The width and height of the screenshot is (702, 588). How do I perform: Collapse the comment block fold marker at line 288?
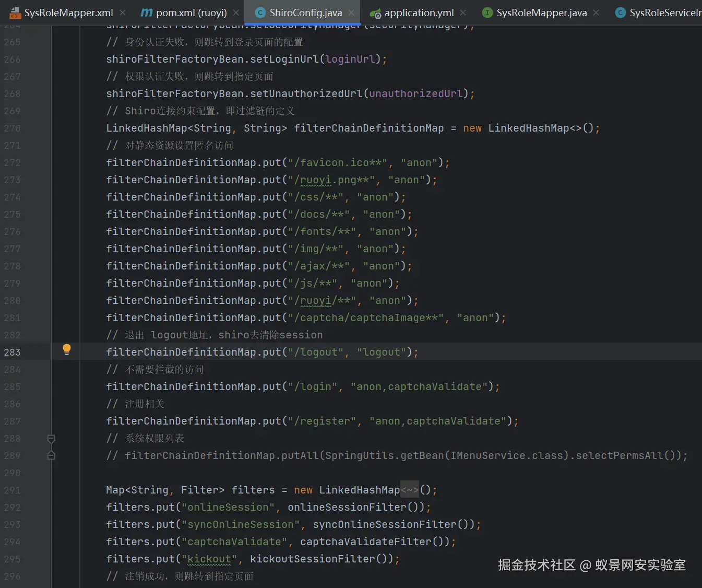51,438
